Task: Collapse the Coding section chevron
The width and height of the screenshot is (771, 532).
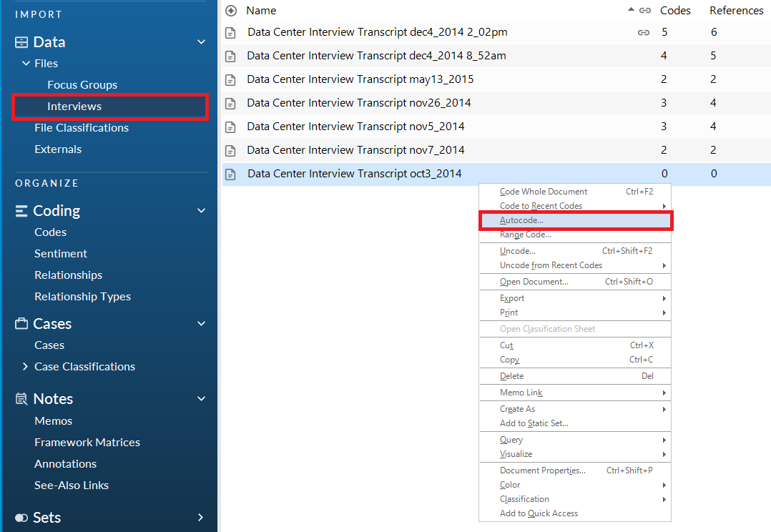Action: [x=201, y=210]
